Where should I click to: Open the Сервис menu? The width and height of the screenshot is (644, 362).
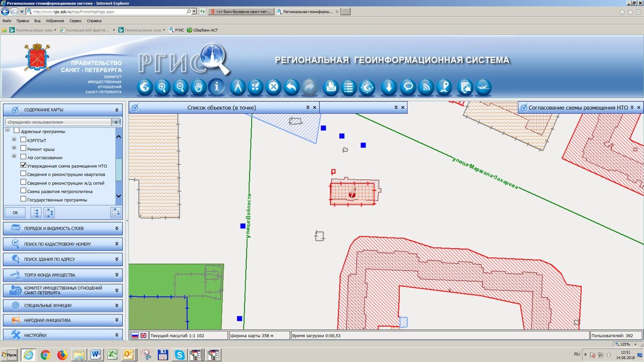(x=76, y=21)
